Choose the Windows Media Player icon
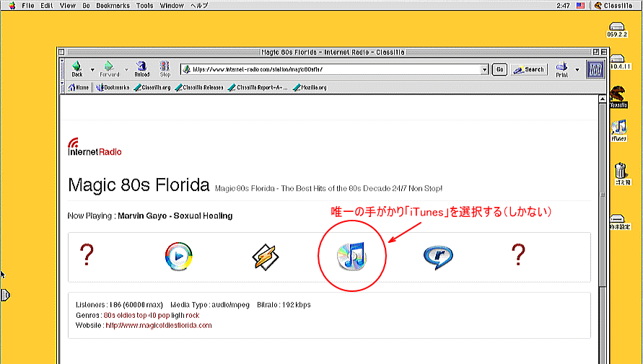This screenshot has height=364, width=643. 178,256
